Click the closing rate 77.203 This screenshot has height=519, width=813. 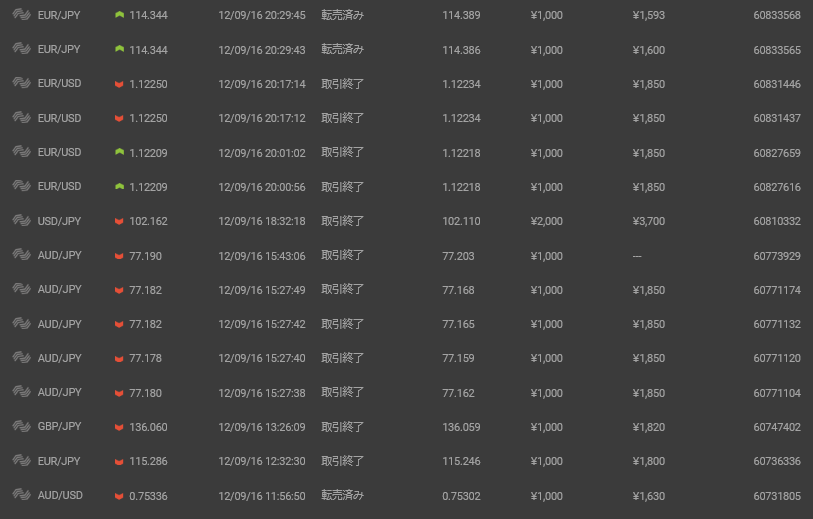pos(458,256)
